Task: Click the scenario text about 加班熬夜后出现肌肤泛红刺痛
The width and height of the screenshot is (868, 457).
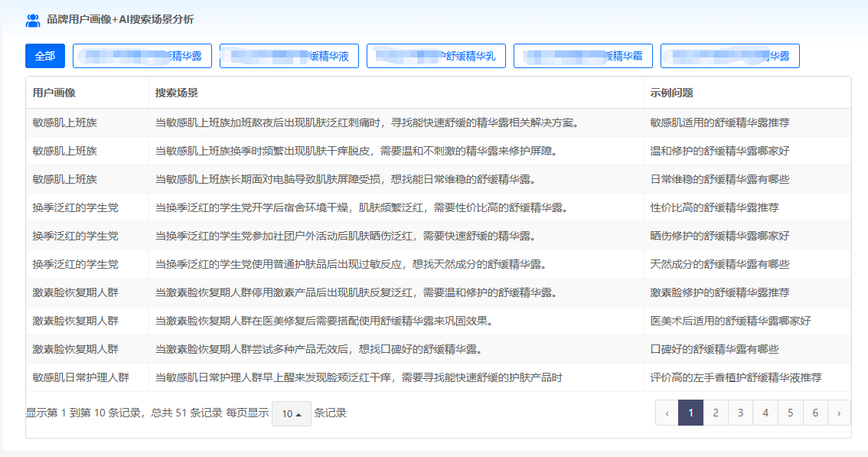Action: tap(368, 123)
